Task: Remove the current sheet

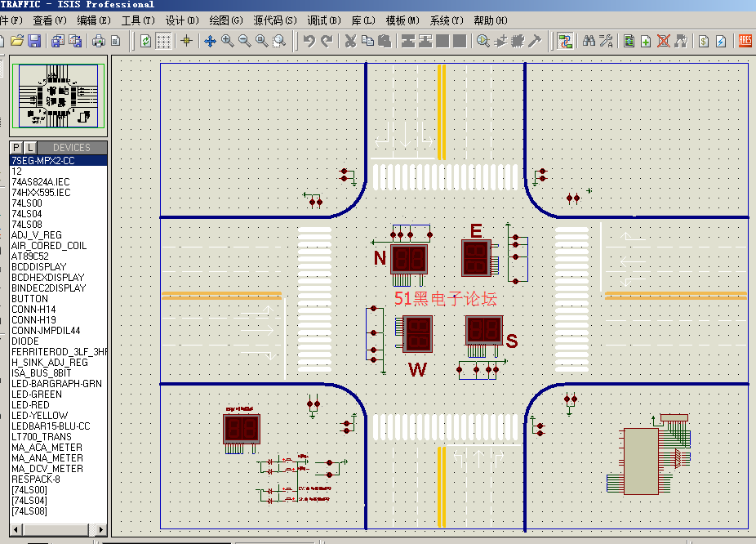Action: (x=664, y=41)
